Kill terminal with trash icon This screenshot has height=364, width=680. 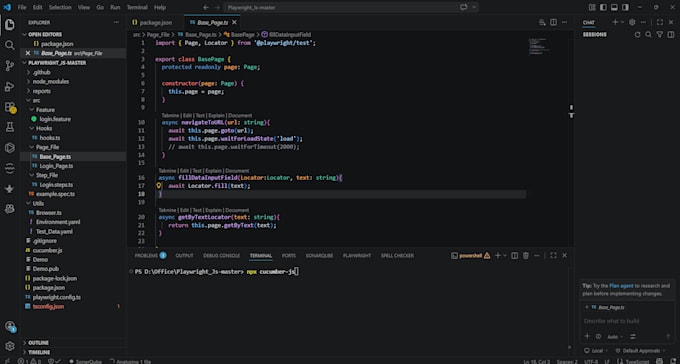pos(526,256)
